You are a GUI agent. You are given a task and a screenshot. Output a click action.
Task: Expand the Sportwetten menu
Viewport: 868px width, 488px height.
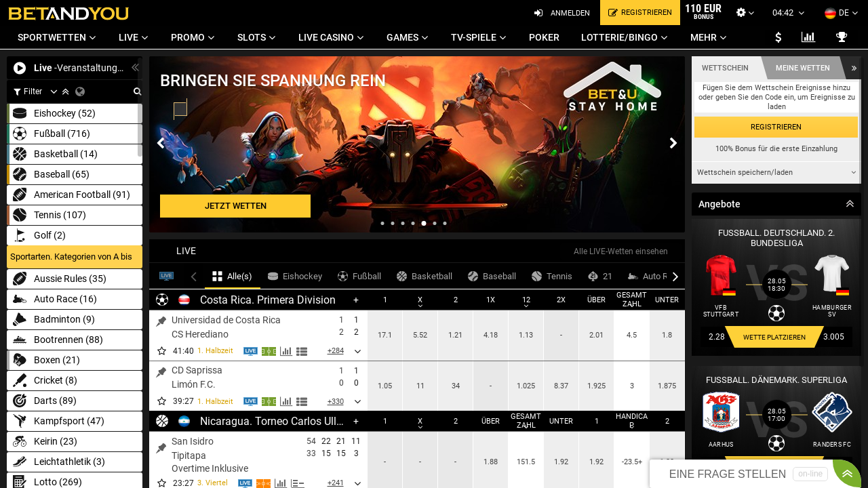(x=57, y=37)
